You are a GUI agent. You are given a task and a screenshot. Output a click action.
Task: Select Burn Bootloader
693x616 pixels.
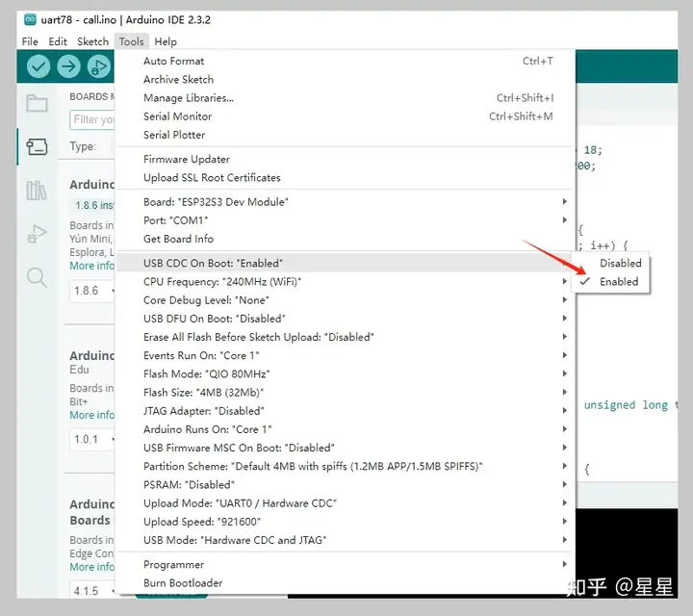coord(346,583)
